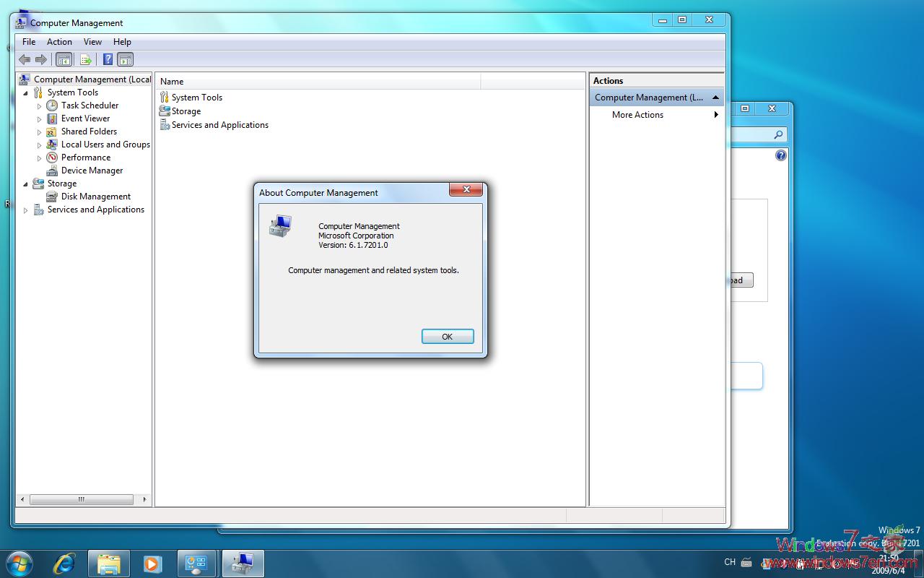Click OK in About Computer Management dialog
924x578 pixels.
448,337
